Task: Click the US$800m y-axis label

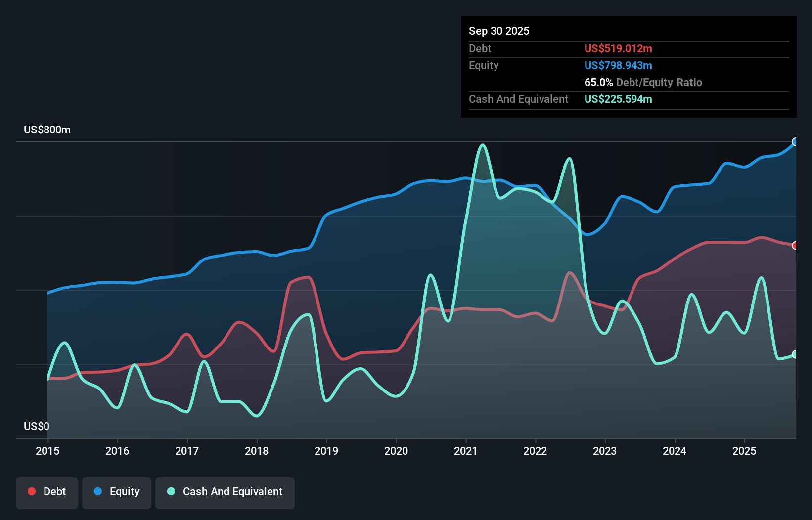Action: [47, 130]
